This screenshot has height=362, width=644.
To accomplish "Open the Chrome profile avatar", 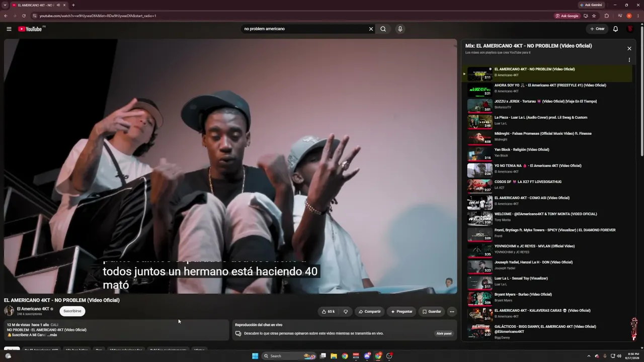I will [x=629, y=16].
